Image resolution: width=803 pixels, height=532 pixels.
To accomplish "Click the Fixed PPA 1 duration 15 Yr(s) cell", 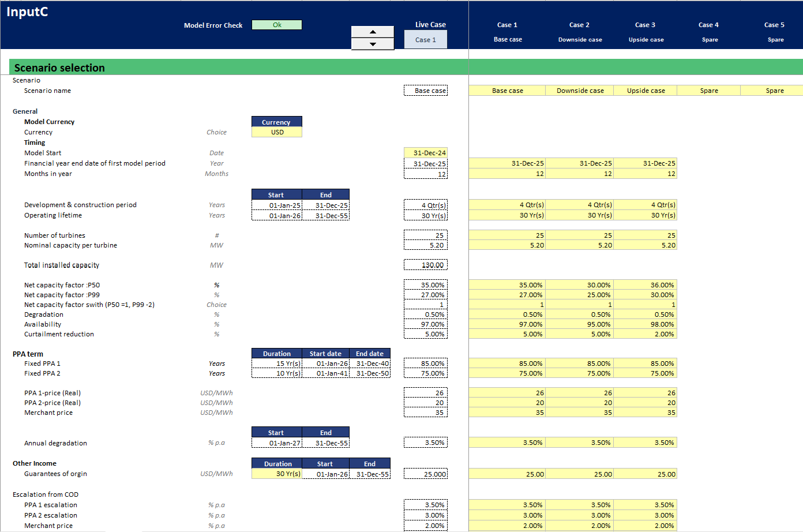I will tap(277, 364).
